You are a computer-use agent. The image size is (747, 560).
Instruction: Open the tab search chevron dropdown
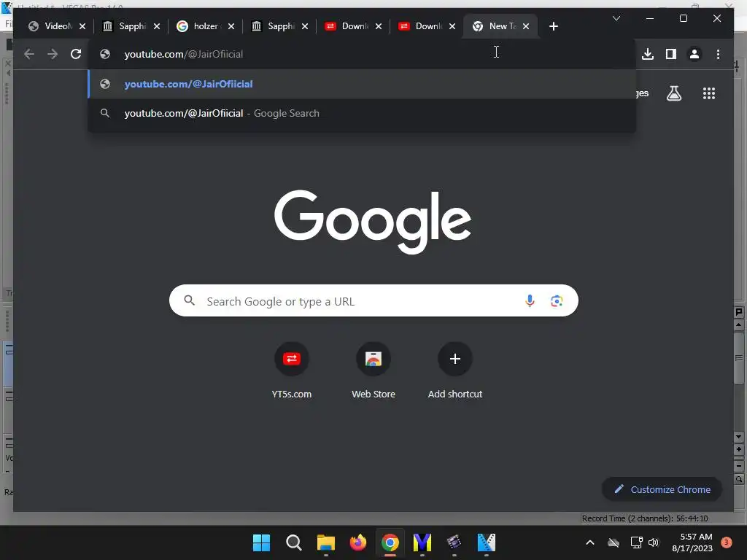click(x=616, y=18)
